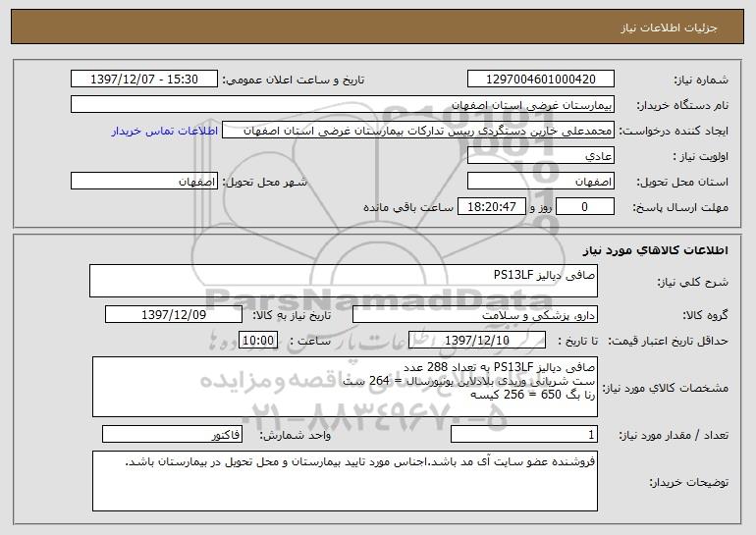
Task: Open the اطلاعات تماس خریدار link
Action: [x=165, y=132]
